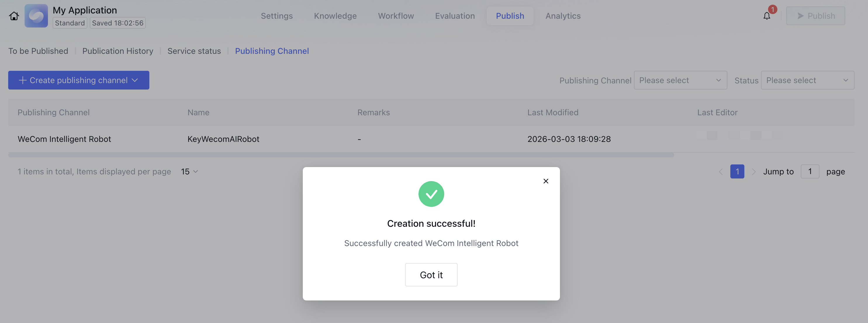Viewport: 868px width, 323px height.
Task: Click the My Application logo icon
Action: pyautogui.click(x=36, y=16)
